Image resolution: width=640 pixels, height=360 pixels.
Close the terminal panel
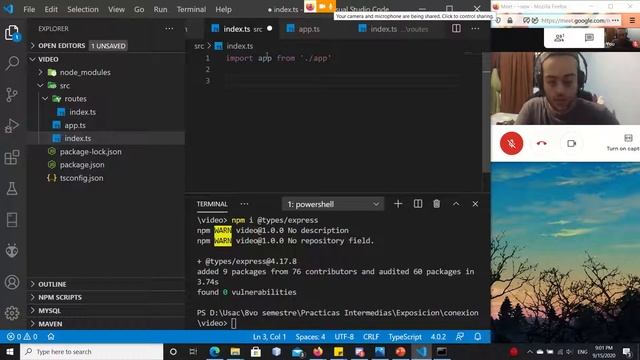(x=475, y=204)
